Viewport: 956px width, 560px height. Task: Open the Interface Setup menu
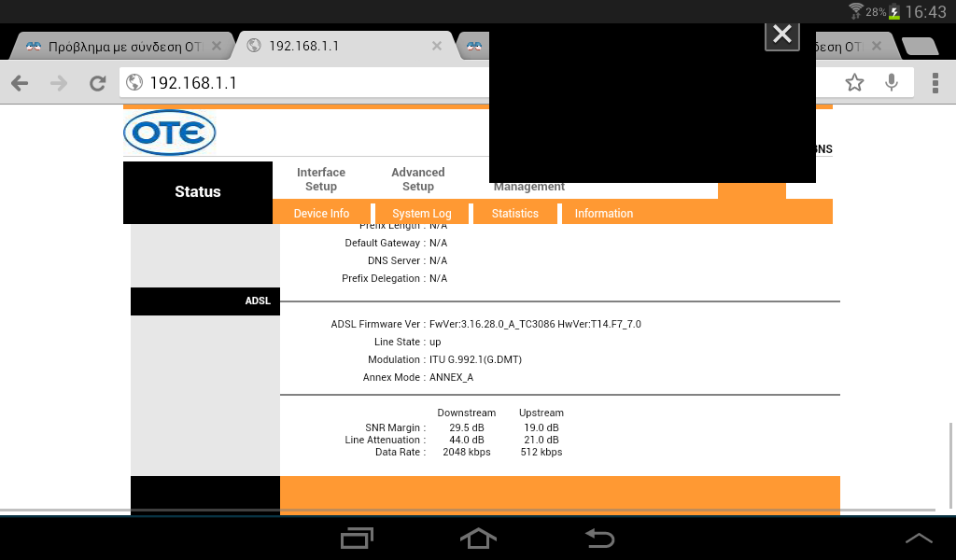pyautogui.click(x=321, y=179)
